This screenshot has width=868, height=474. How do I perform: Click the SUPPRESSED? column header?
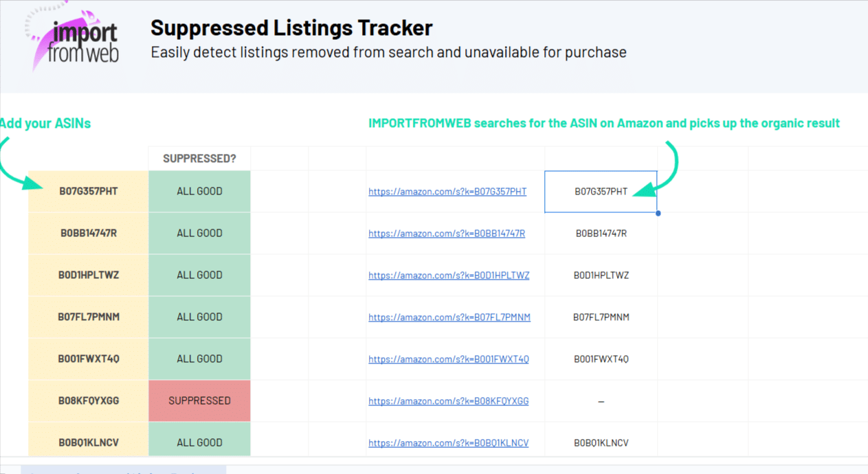(x=199, y=159)
